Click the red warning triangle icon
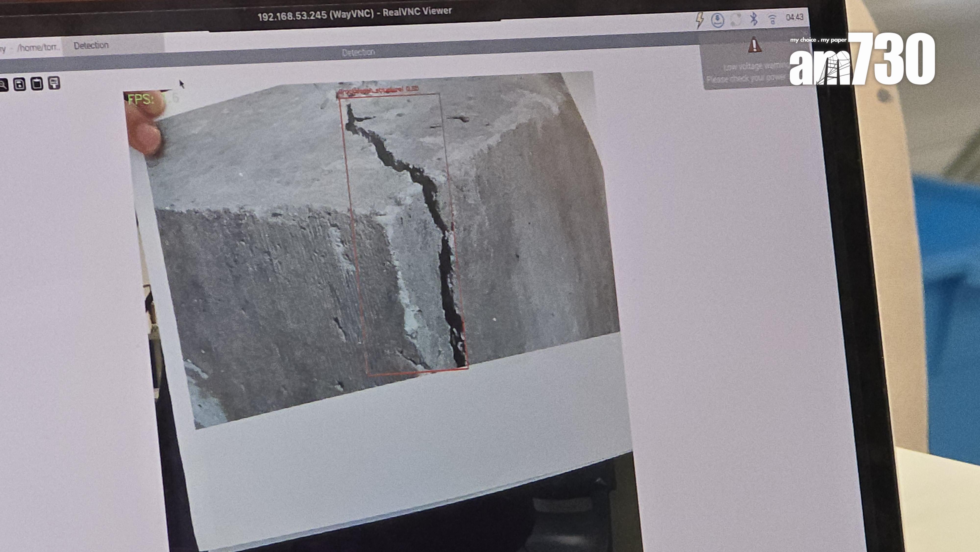The height and width of the screenshot is (552, 980). pos(754,45)
